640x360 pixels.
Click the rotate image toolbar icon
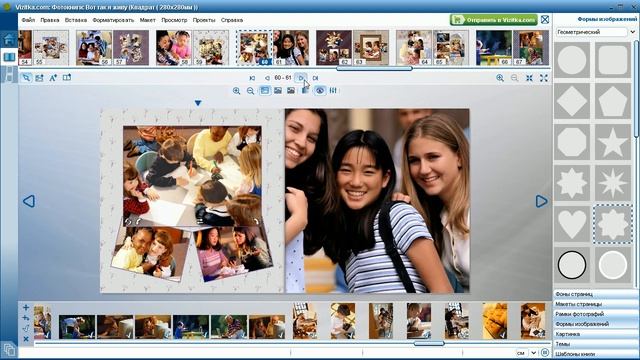[x=305, y=91]
